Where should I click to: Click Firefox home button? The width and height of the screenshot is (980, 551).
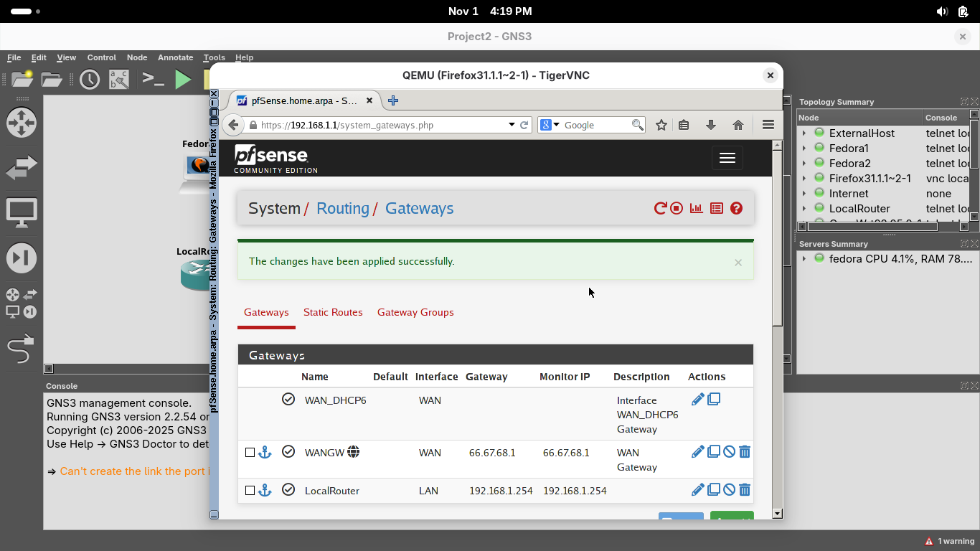tap(738, 125)
